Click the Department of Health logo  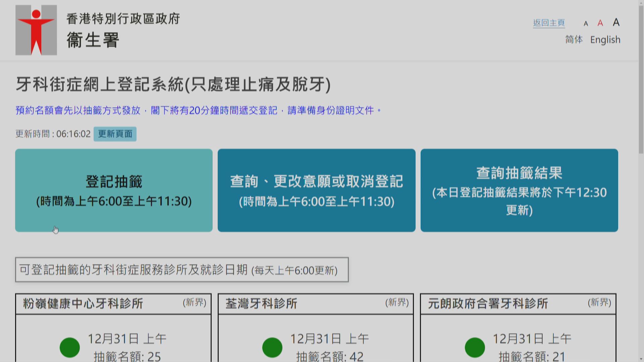36,30
